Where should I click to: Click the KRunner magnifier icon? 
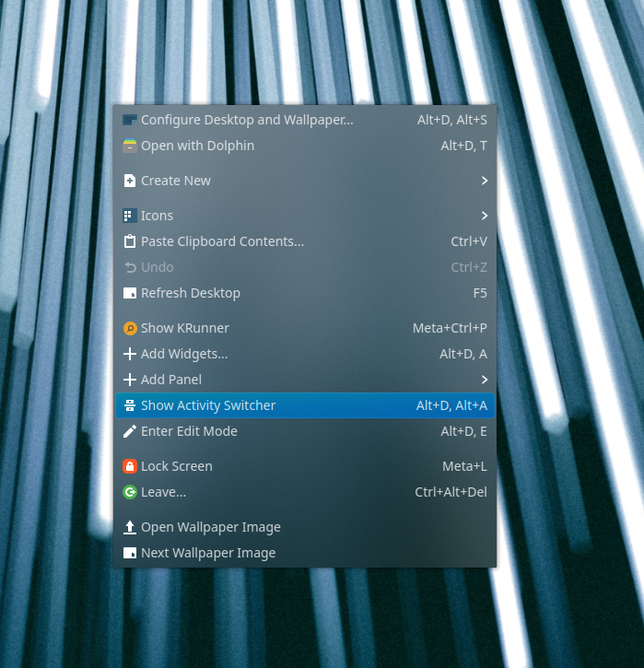(x=130, y=328)
